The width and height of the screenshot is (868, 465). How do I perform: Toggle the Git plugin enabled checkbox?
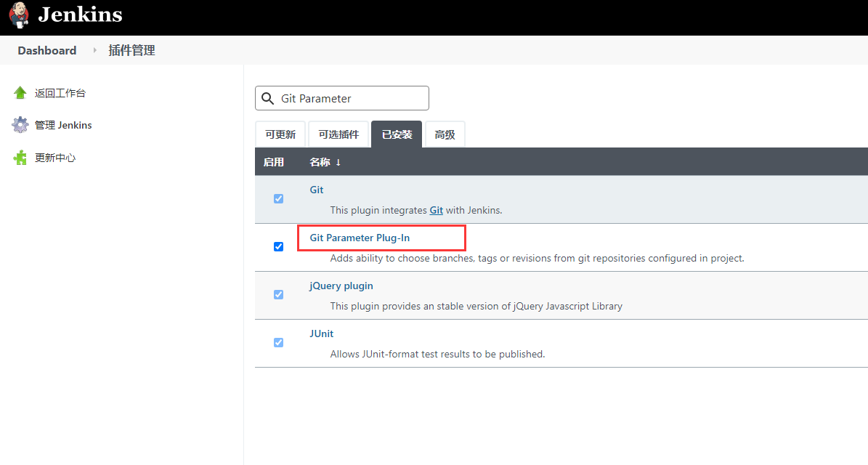click(x=278, y=199)
